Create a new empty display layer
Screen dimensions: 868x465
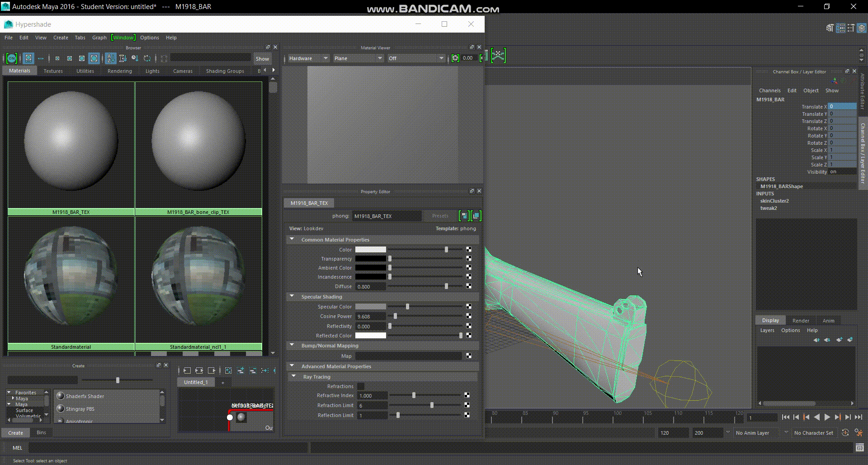point(839,339)
